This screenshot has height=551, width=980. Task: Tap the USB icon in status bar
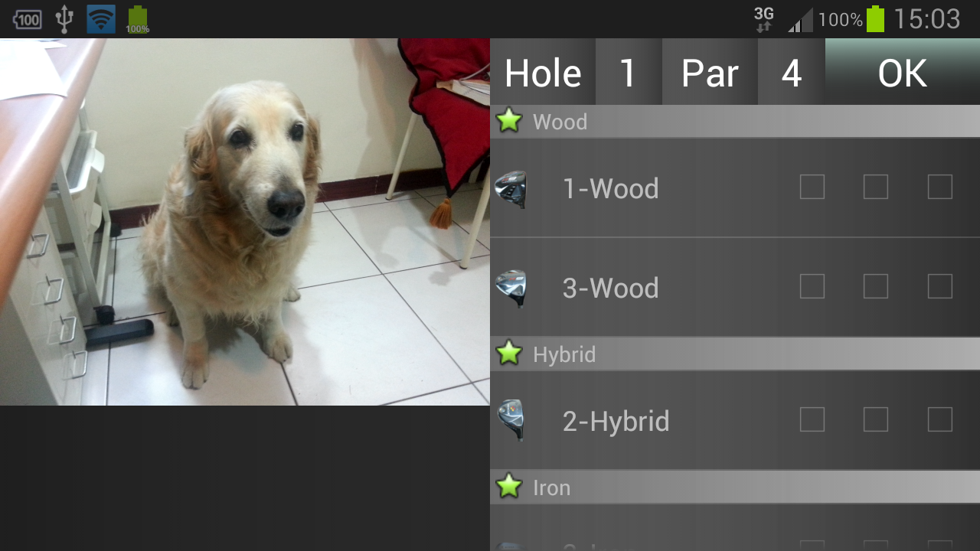[64, 19]
